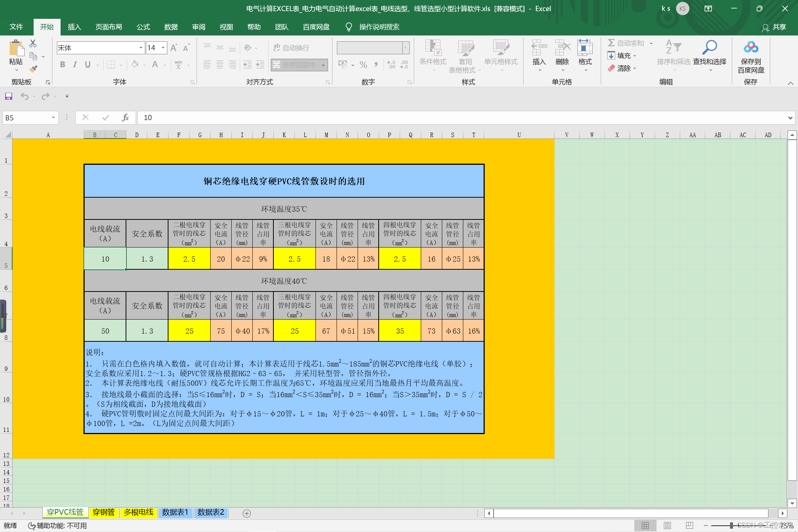This screenshot has width=798, height=532.
Task: Click the Paste clipboard icon
Action: [16, 48]
